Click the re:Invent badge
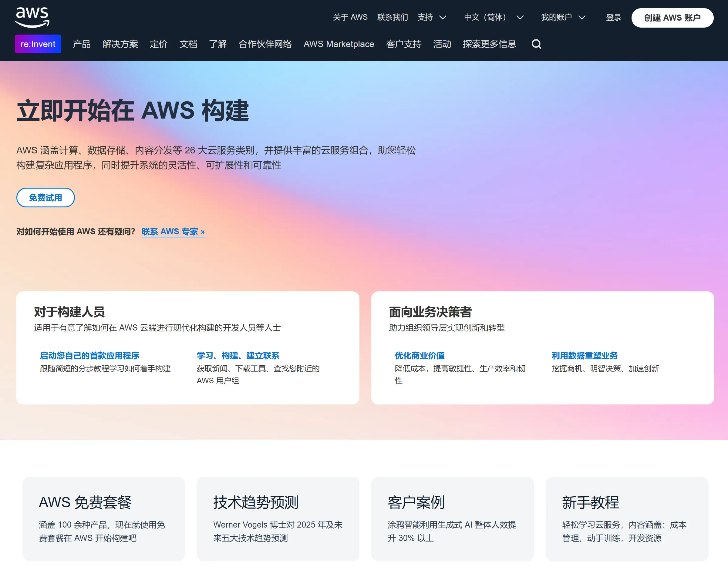Screen dimensions: 728x570 pos(38,44)
